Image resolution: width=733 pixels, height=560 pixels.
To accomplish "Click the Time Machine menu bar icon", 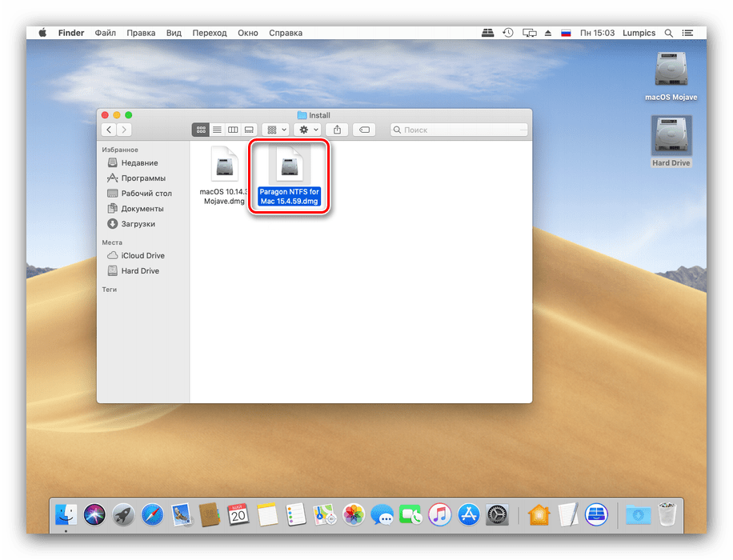I will (x=508, y=33).
